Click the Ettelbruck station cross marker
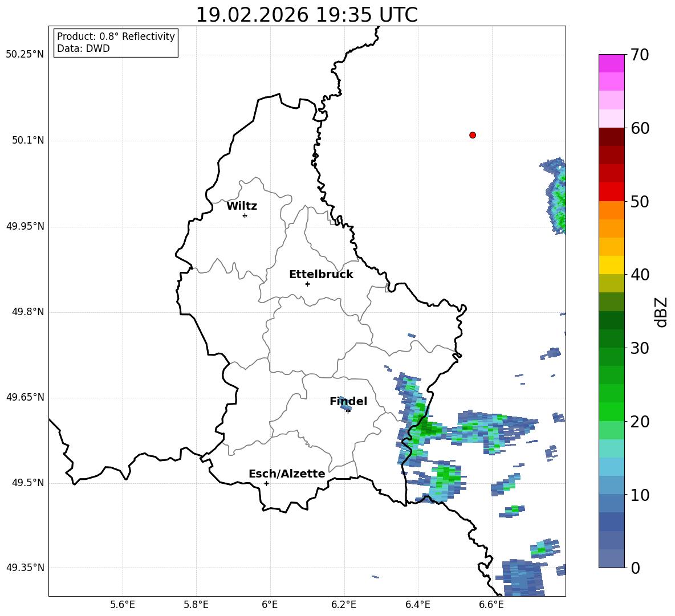This screenshot has width=675, height=616. click(x=307, y=284)
